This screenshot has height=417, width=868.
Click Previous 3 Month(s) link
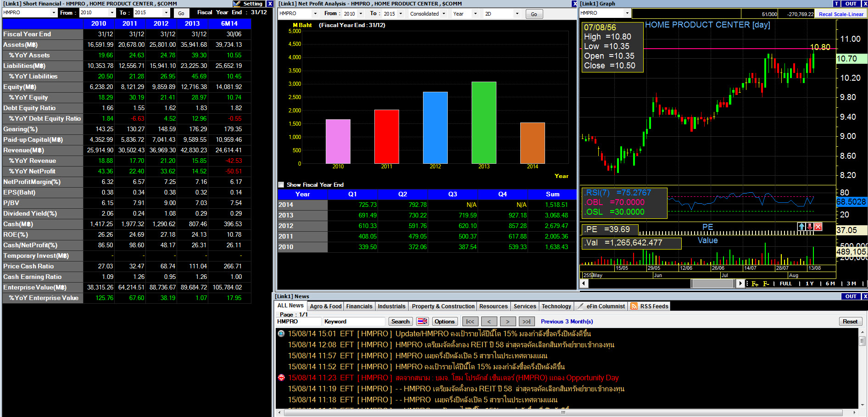567,322
